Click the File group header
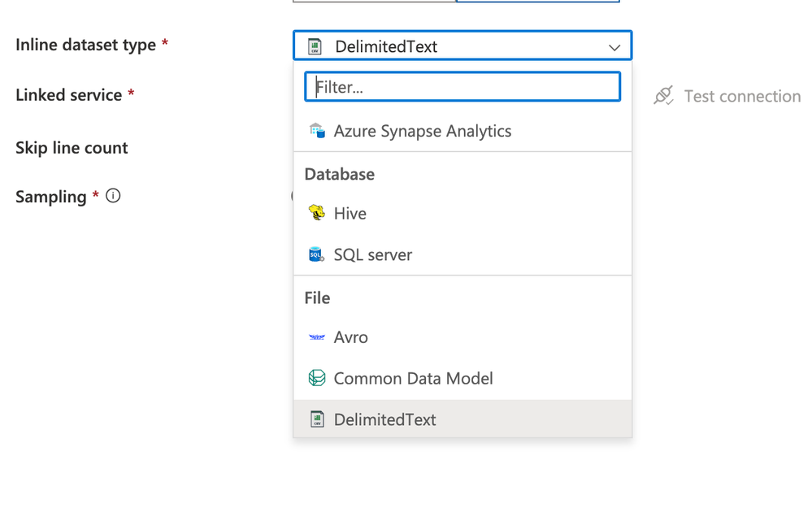This screenshot has width=812, height=508. tap(318, 297)
